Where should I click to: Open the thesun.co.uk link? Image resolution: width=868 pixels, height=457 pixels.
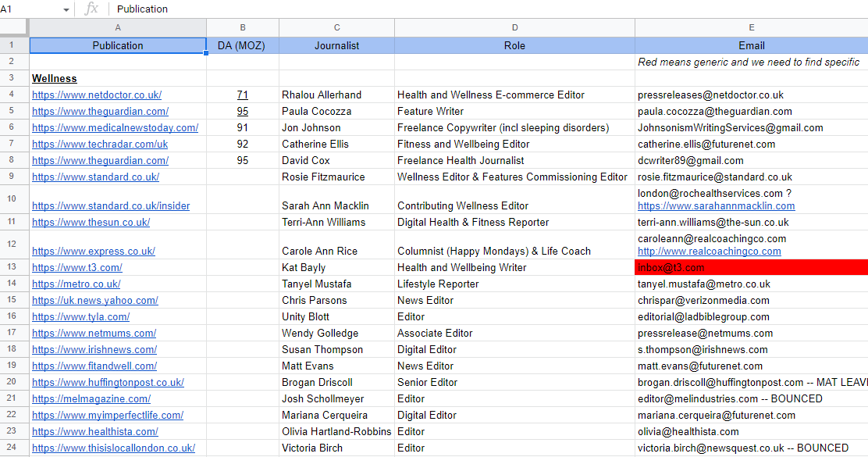[x=91, y=222]
